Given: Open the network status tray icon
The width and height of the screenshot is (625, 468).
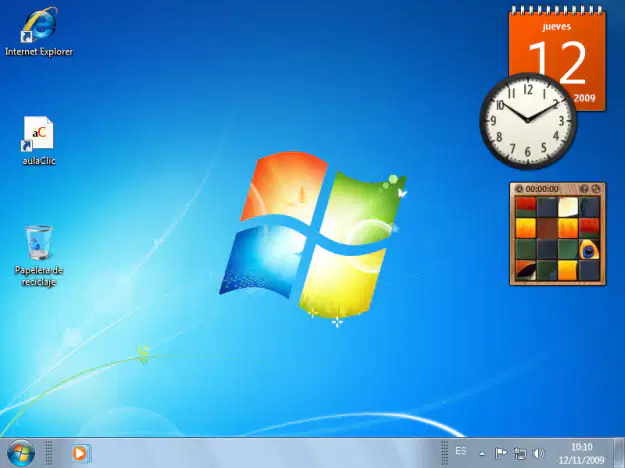Looking at the screenshot, I should 520,453.
